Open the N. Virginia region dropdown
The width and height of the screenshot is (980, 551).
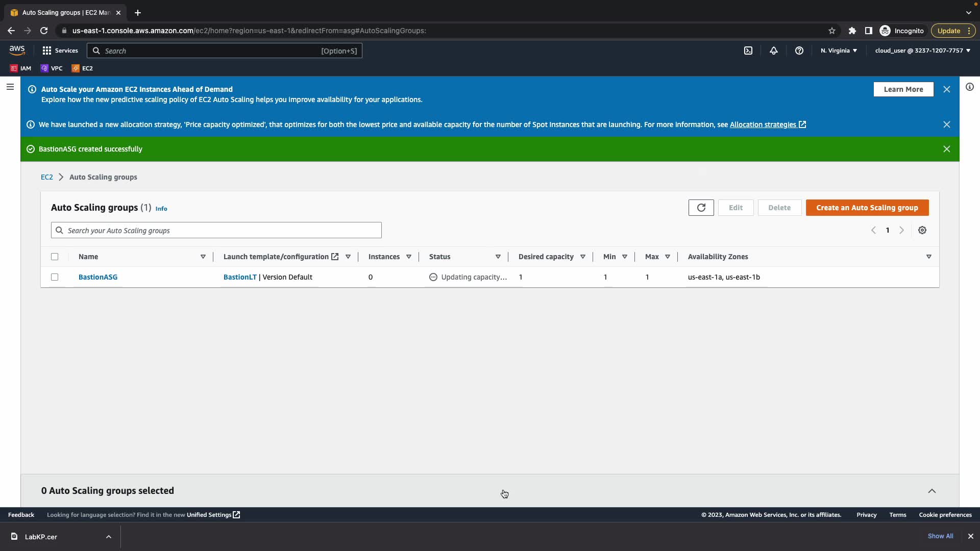point(839,51)
